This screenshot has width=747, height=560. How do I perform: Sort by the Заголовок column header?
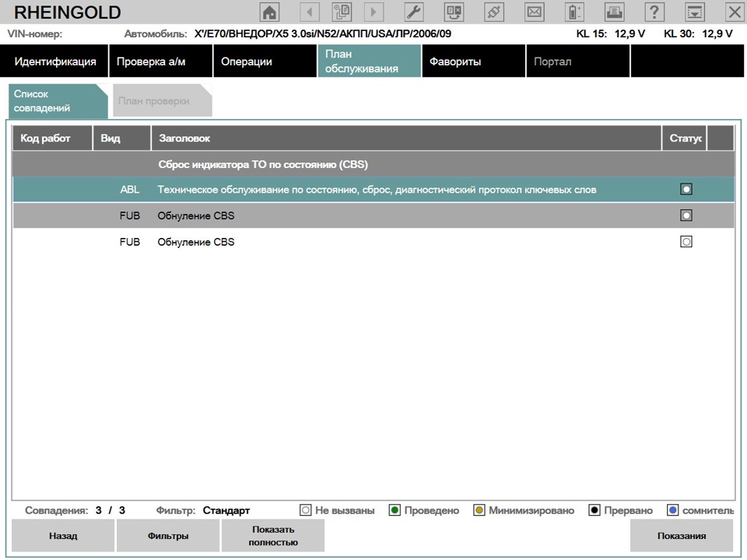pyautogui.click(x=406, y=138)
